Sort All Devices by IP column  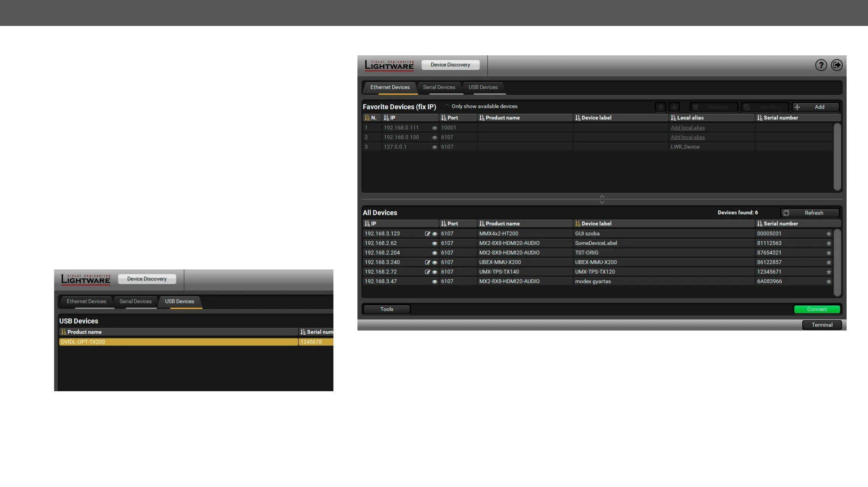401,224
